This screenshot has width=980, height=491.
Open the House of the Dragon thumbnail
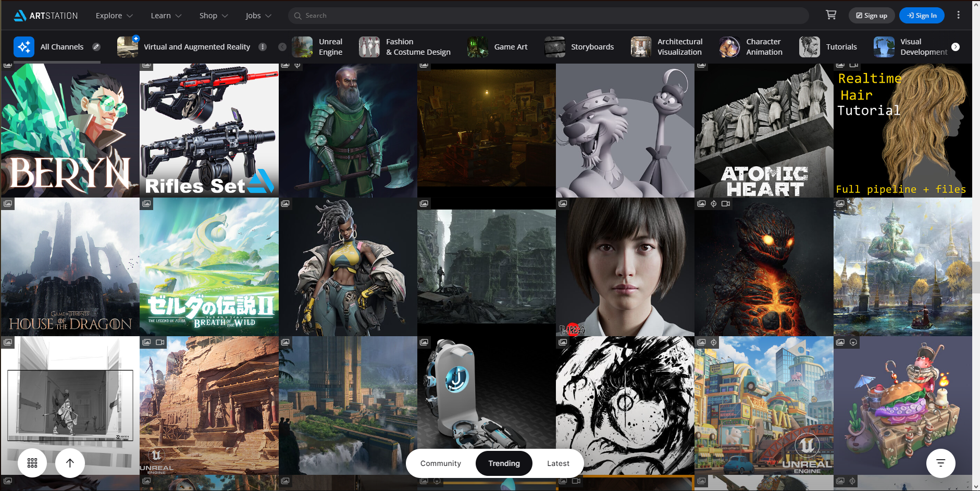click(x=70, y=267)
